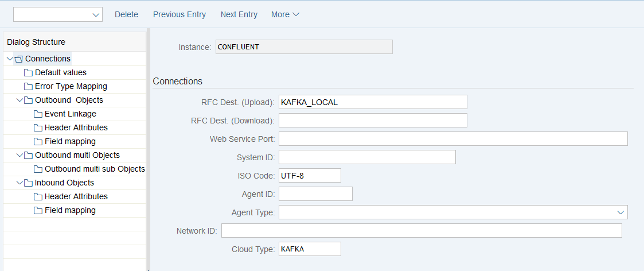Click the Web Service Port field
644x271 pixels.
pos(454,138)
